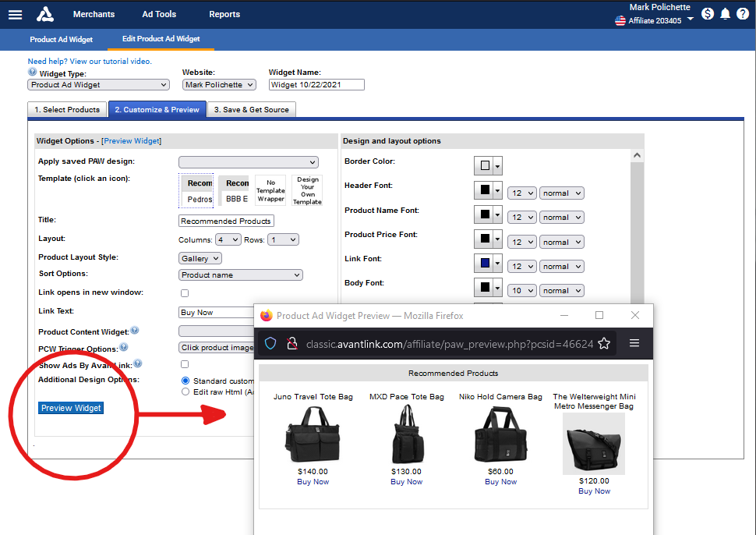Image resolution: width=756 pixels, height=535 pixels.
Task: Open Product Price Font color swatch
Action: click(488, 239)
